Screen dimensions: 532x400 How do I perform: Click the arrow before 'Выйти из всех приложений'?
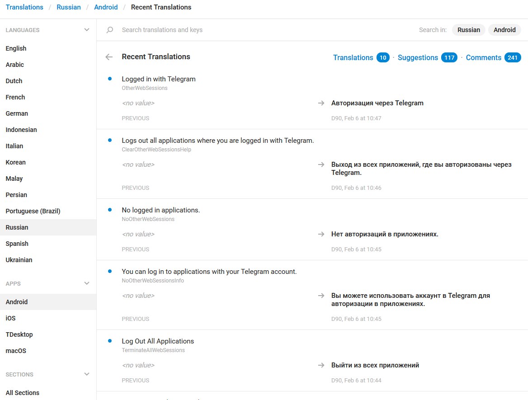[321, 365]
